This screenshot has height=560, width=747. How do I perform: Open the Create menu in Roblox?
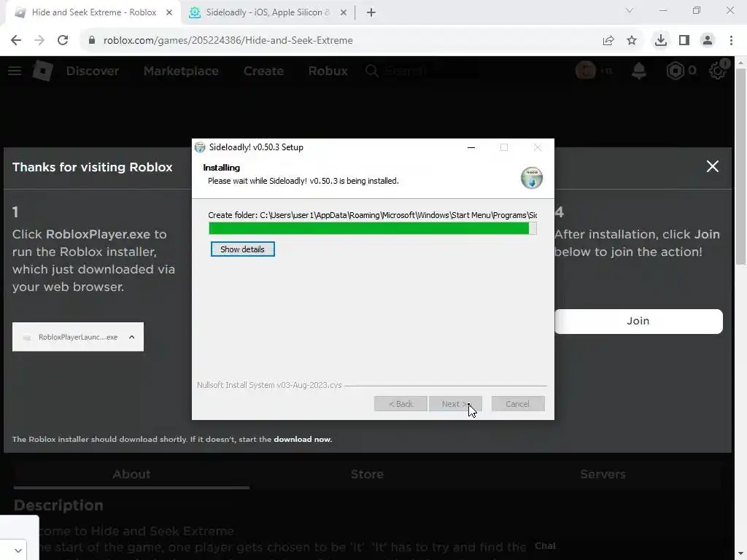(263, 71)
